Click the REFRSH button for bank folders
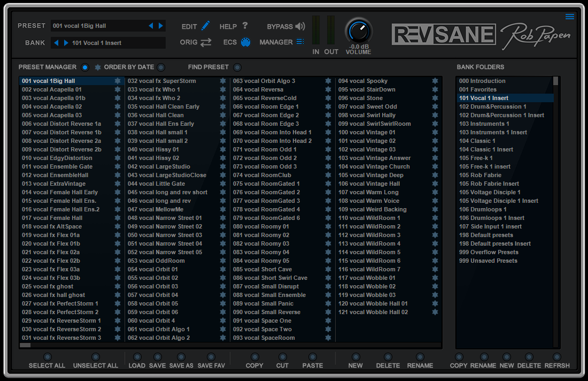588x381 pixels. tap(557, 357)
